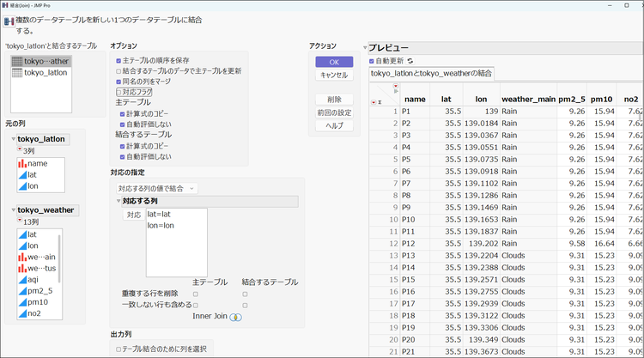644x358 pixels.
Task: Open red triangle menu in preview table corner
Action: point(396,86)
